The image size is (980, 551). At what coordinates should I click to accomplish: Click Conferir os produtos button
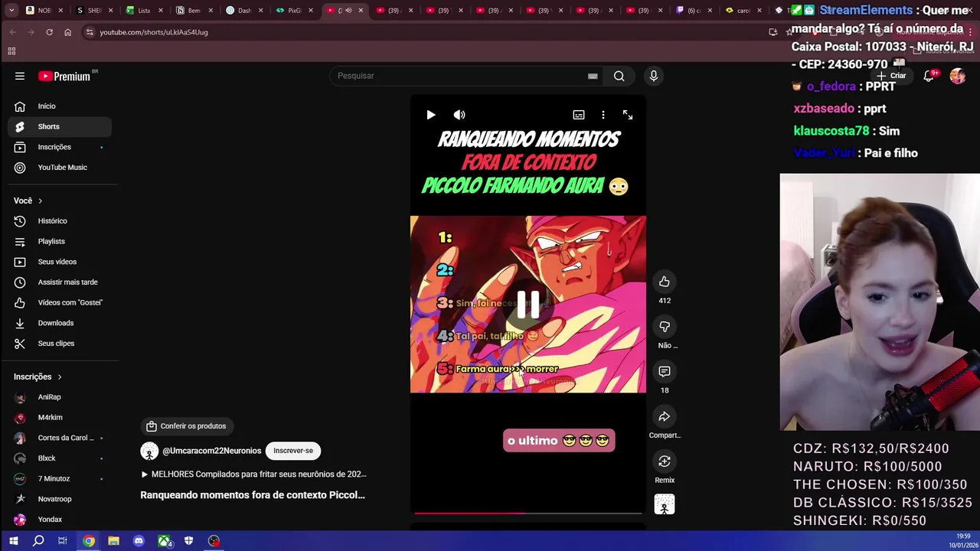tap(187, 426)
